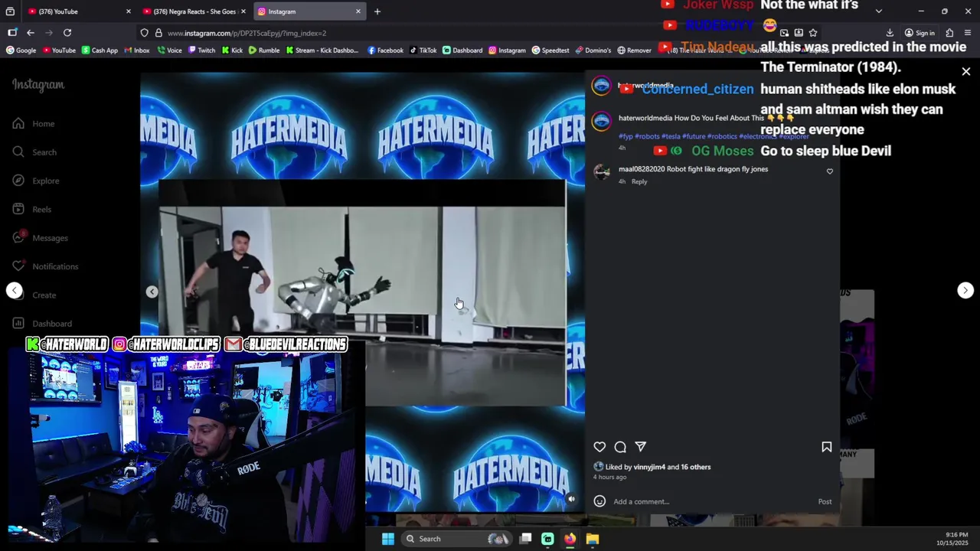Open the list all tabs dropdown
Image resolution: width=980 pixels, height=551 pixels.
(x=878, y=11)
